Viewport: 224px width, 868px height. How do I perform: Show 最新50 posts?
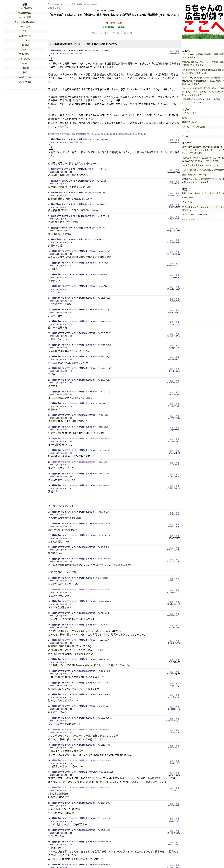click(x=128, y=33)
